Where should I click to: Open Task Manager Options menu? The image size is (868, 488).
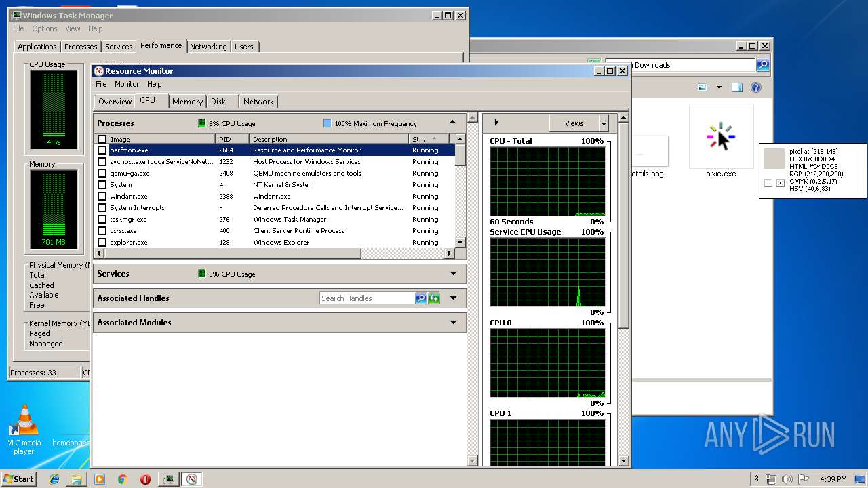(x=45, y=28)
